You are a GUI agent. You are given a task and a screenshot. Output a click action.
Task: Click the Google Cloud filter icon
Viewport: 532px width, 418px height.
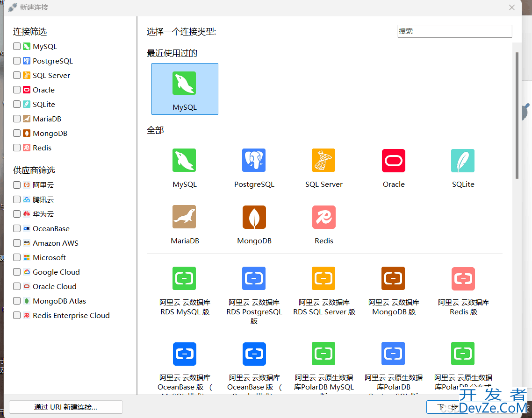click(x=27, y=272)
